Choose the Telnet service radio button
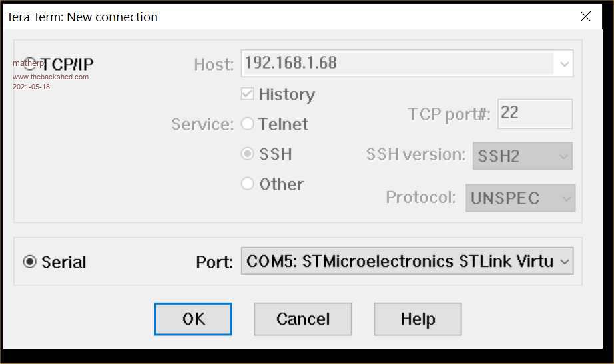The height and width of the screenshot is (364, 614). (x=248, y=124)
